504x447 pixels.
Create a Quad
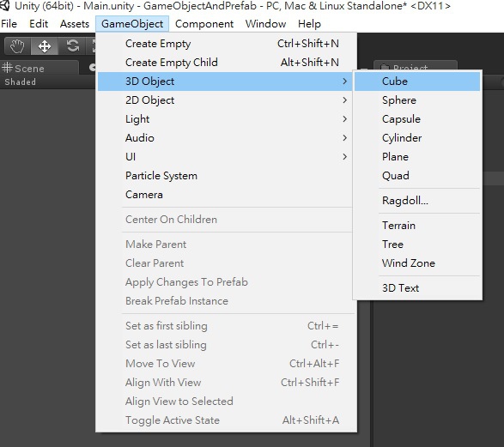tap(417, 176)
